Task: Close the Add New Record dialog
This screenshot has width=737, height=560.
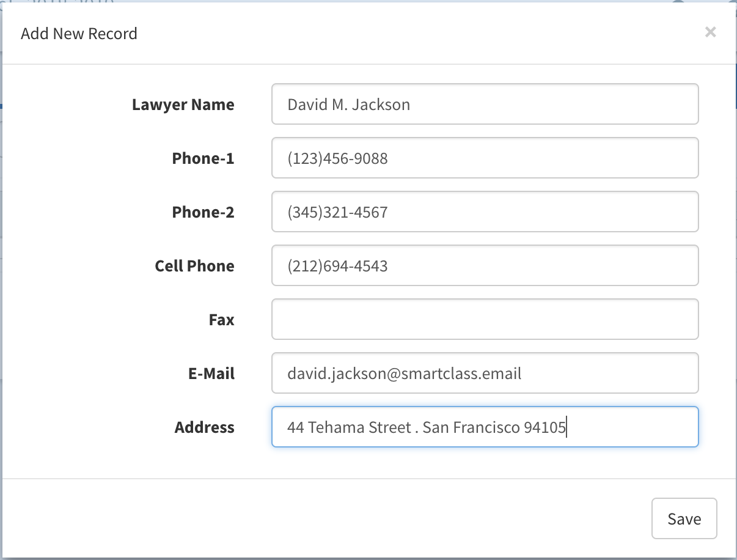Action: (710, 32)
